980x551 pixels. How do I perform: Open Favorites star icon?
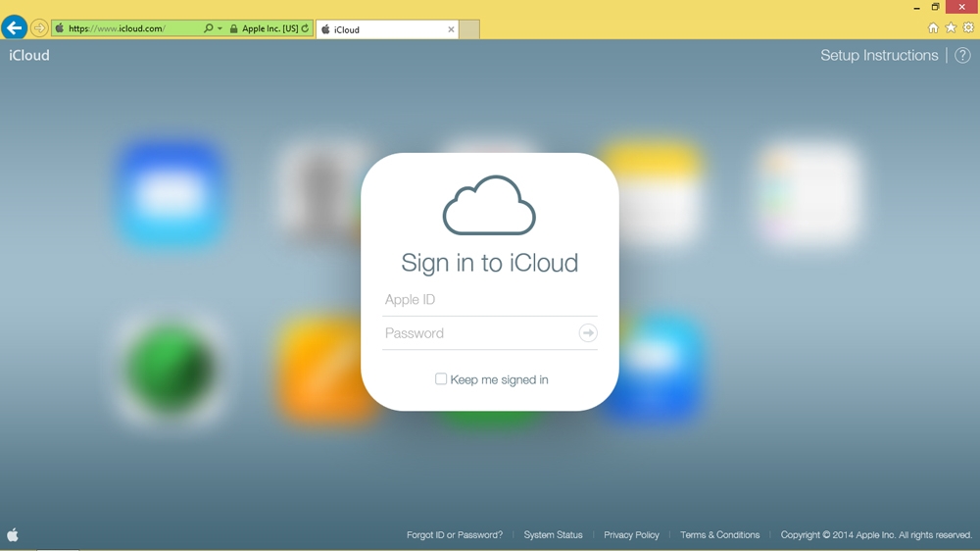pyautogui.click(x=951, y=27)
